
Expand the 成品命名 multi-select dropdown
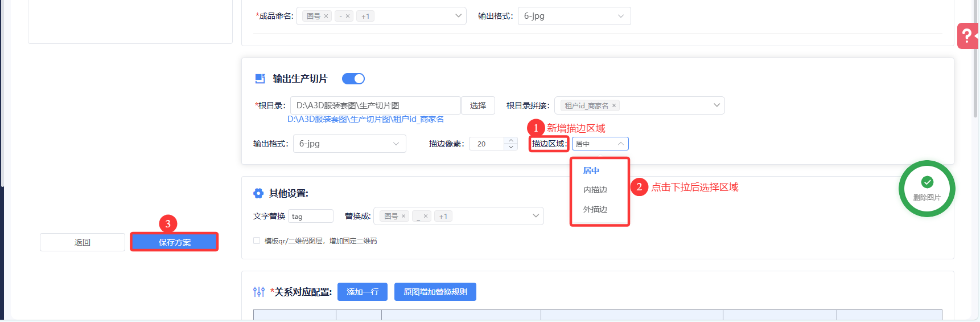pyautogui.click(x=459, y=16)
